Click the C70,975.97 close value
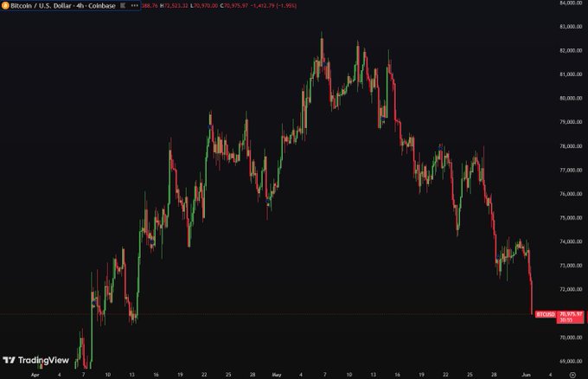Viewport: 588px width, 379px height. 234,6
